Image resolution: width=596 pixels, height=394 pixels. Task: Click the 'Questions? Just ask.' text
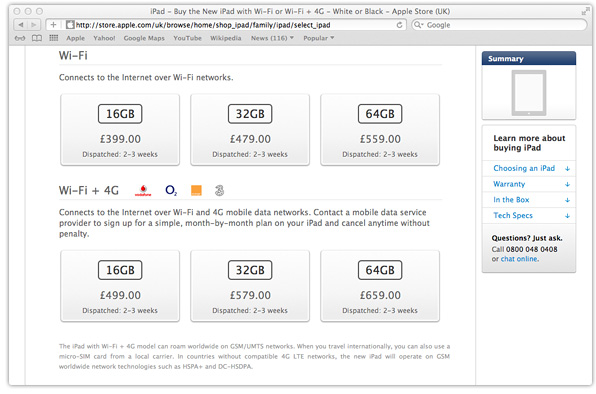pyautogui.click(x=527, y=238)
